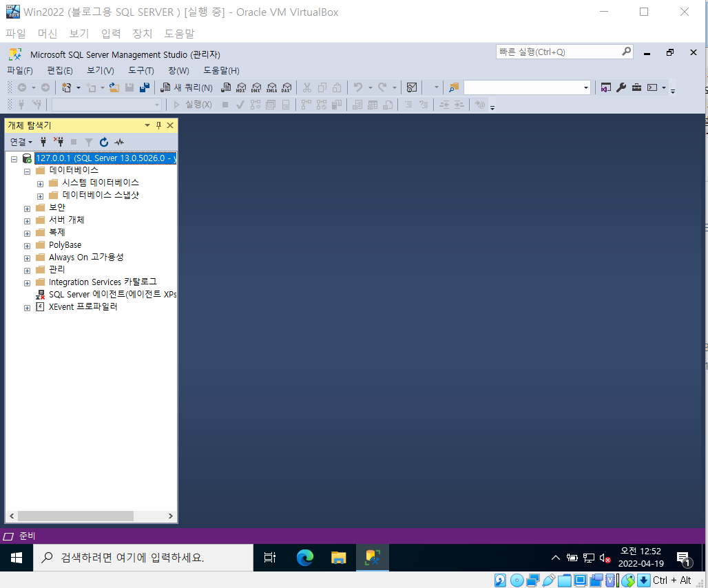Click the activity pulse icon in Object Explorer
This screenshot has width=708, height=588.
point(119,142)
